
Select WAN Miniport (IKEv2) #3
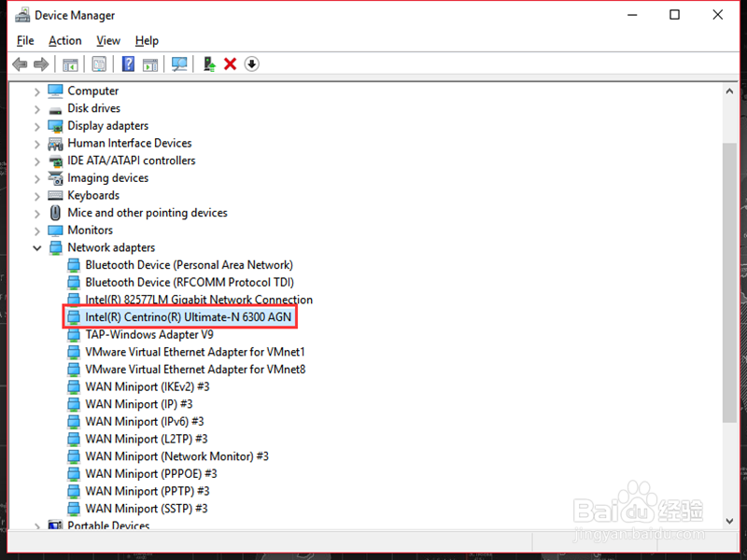pyautogui.click(x=148, y=386)
